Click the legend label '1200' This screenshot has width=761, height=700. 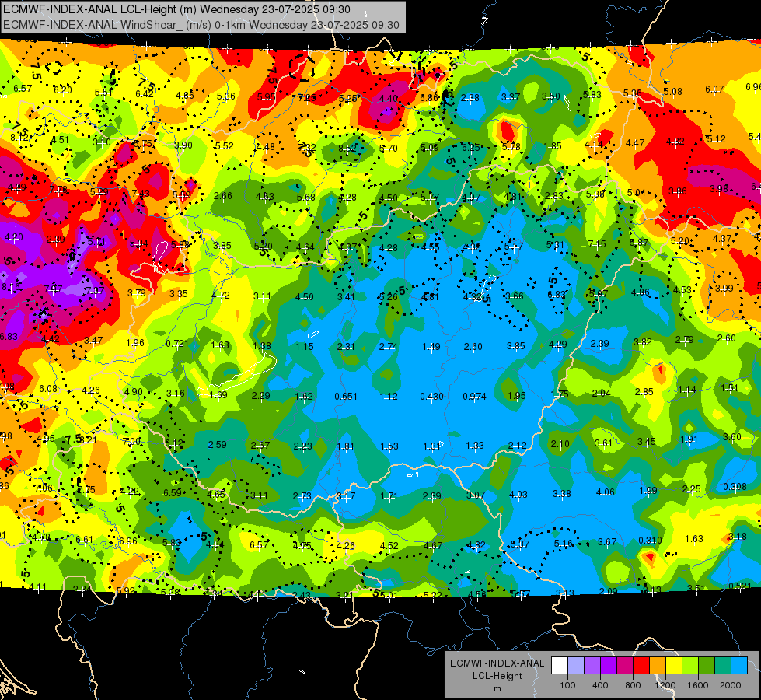665,685
